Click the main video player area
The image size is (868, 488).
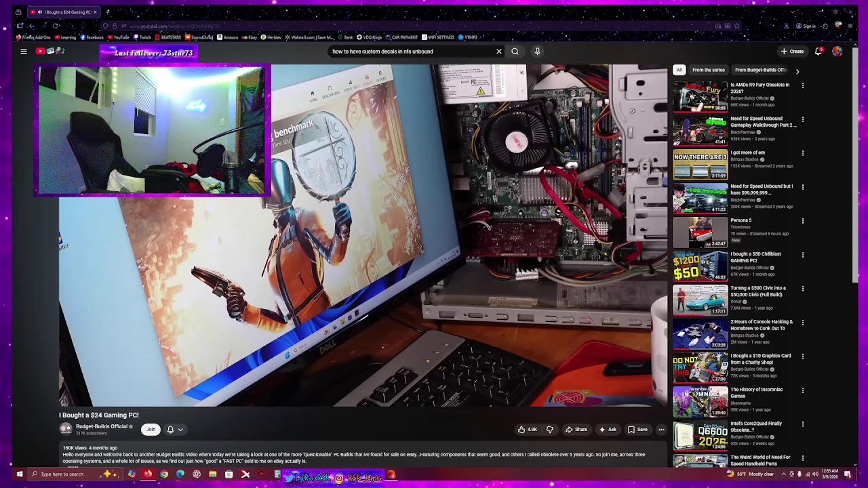pos(363,235)
